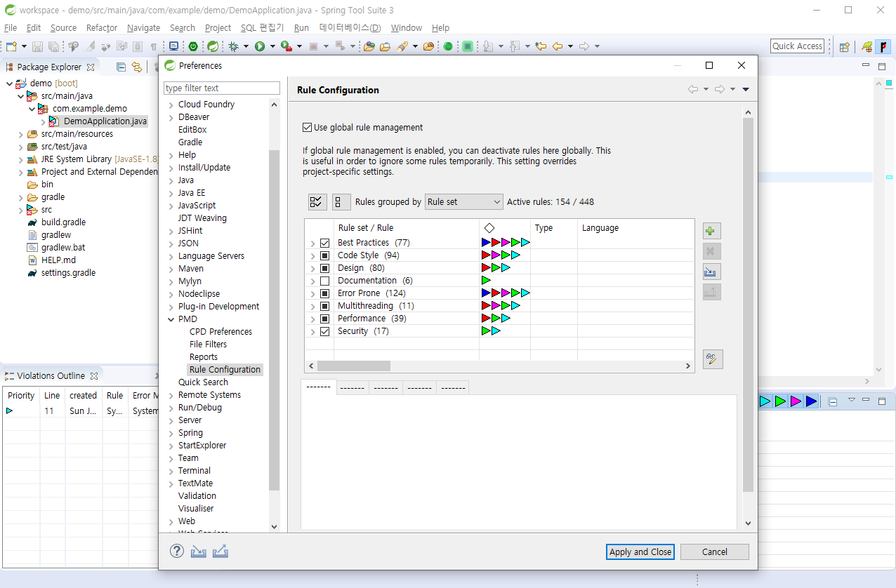
Task: Click the green square icon in main toolbar
Action: 468,46
